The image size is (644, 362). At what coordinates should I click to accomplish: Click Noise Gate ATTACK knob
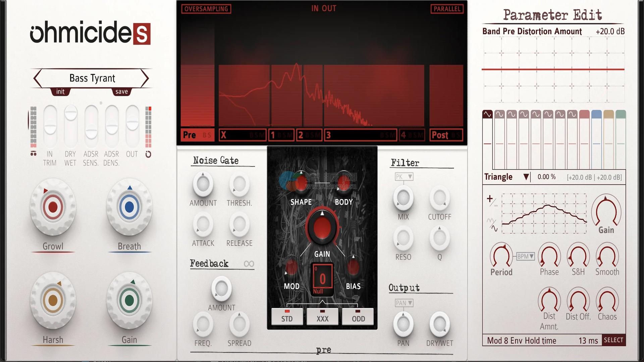pyautogui.click(x=203, y=224)
